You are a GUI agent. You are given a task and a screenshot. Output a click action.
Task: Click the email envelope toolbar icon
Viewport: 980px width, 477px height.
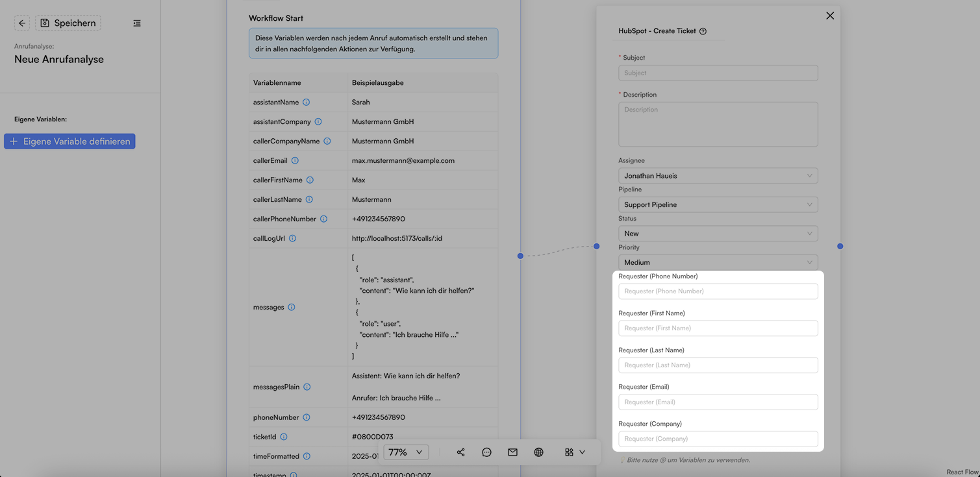pos(512,452)
